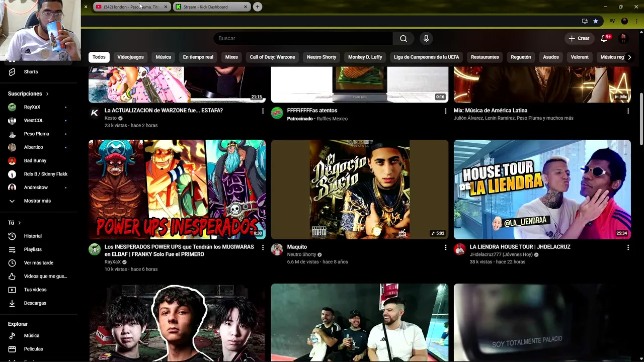Image resolution: width=644 pixels, height=362 pixels.
Task: Expand the Tú section chevron
Action: point(20,223)
